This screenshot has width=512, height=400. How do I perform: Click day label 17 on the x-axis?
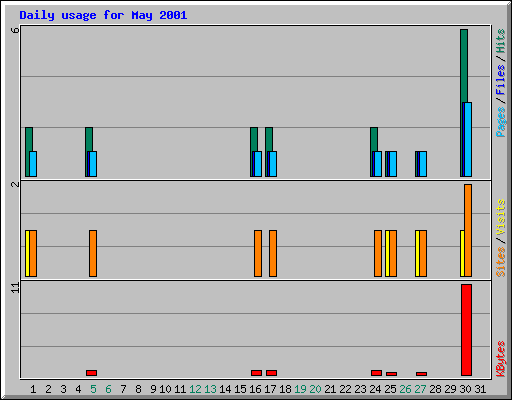[x=270, y=389]
